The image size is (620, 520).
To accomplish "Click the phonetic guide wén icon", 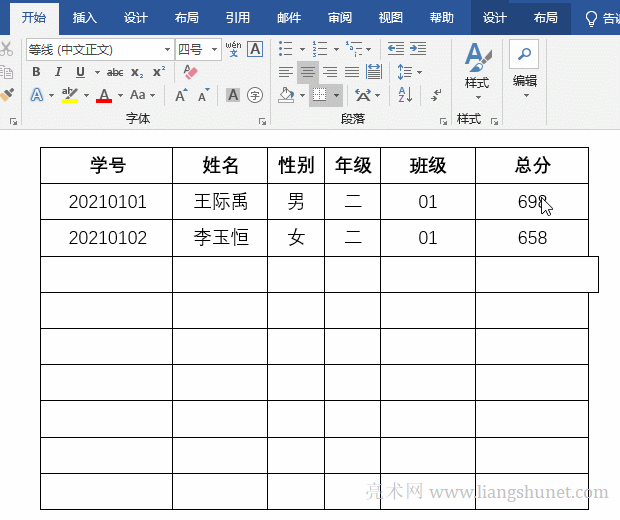I will point(233,48).
